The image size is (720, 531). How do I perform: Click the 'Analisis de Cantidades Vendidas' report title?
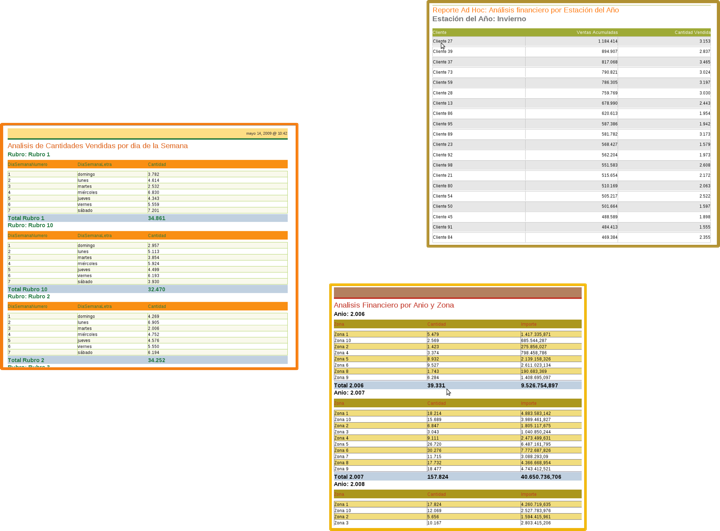(x=97, y=146)
